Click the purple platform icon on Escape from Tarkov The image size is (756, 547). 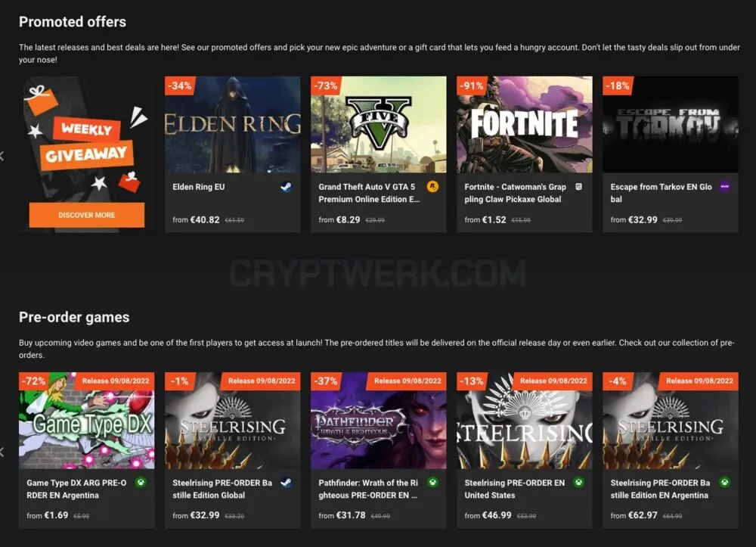tap(724, 187)
